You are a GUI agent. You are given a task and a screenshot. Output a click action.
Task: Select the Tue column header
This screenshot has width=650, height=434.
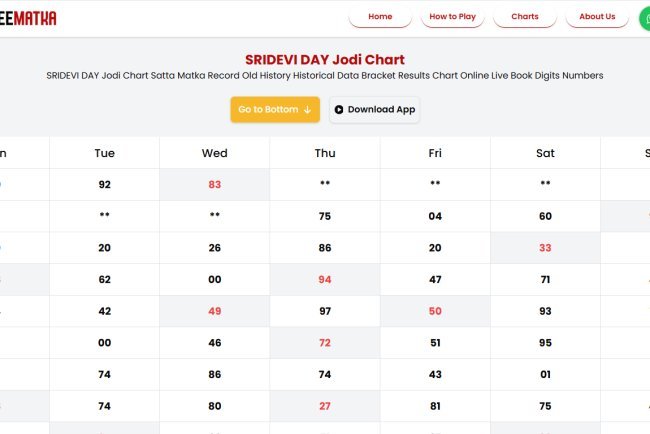click(104, 153)
